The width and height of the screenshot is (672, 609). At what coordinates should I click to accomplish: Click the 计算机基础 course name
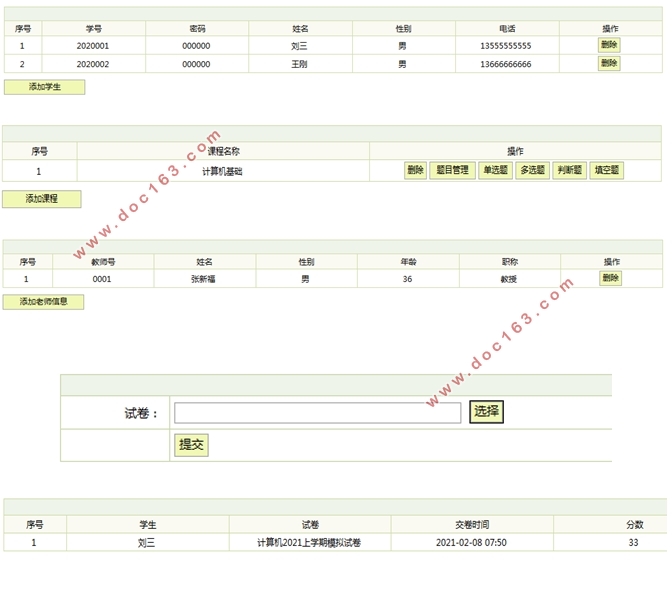pyautogui.click(x=222, y=171)
